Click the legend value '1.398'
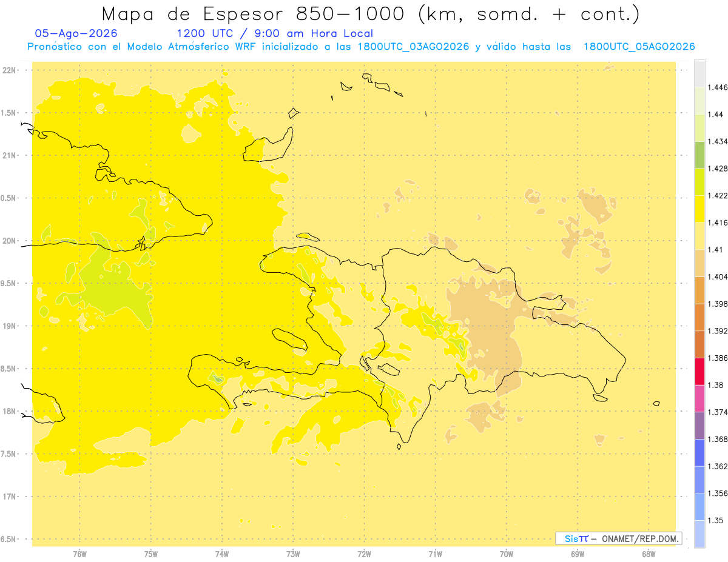Screen dimensions: 728x562 point(718,304)
